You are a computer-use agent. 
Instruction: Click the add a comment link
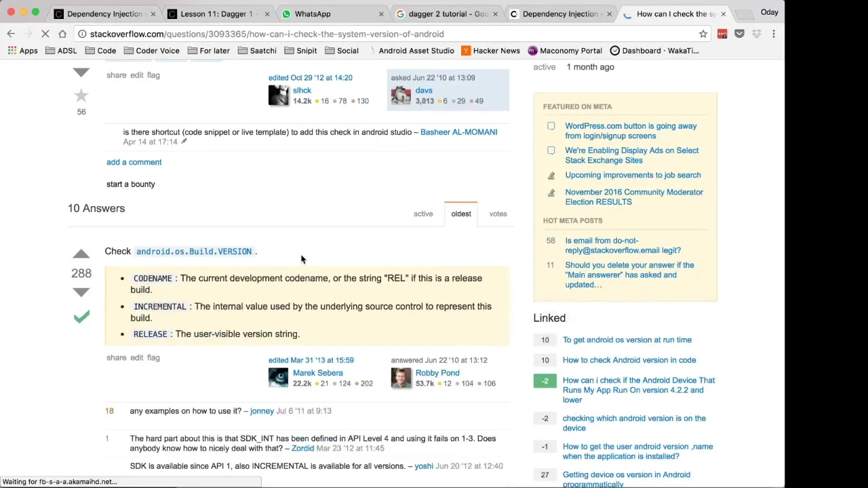point(134,162)
